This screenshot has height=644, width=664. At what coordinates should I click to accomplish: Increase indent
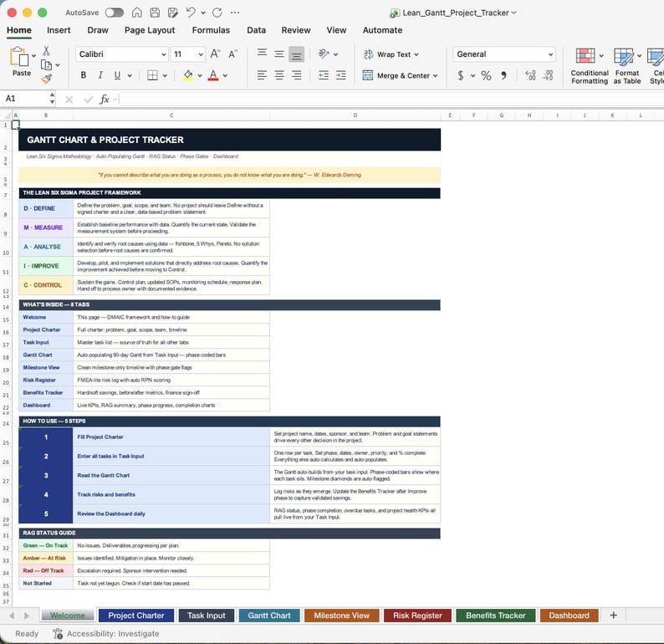tap(341, 75)
